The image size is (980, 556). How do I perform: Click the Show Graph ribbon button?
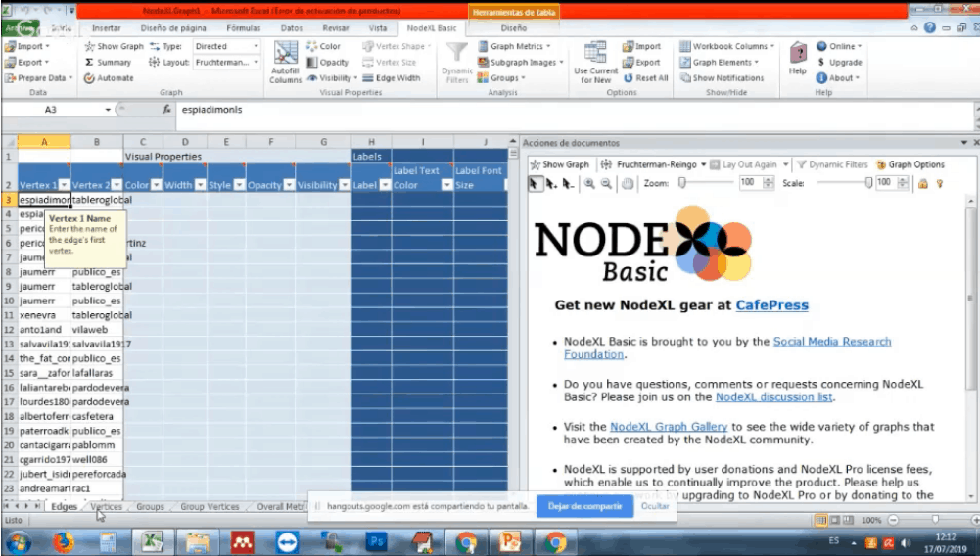pyautogui.click(x=114, y=46)
